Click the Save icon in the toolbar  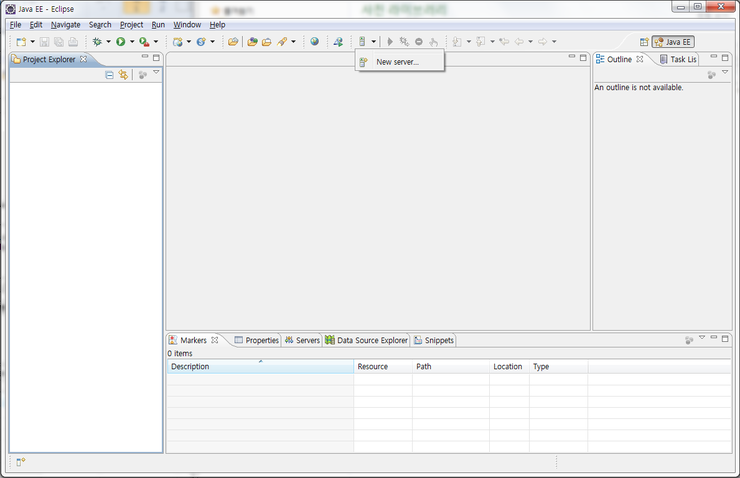[44, 42]
